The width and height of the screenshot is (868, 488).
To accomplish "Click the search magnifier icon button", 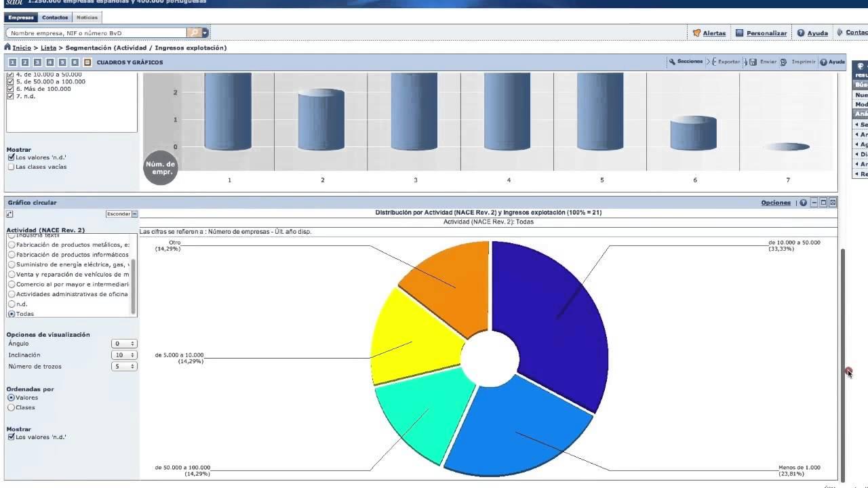I will 194,33.
